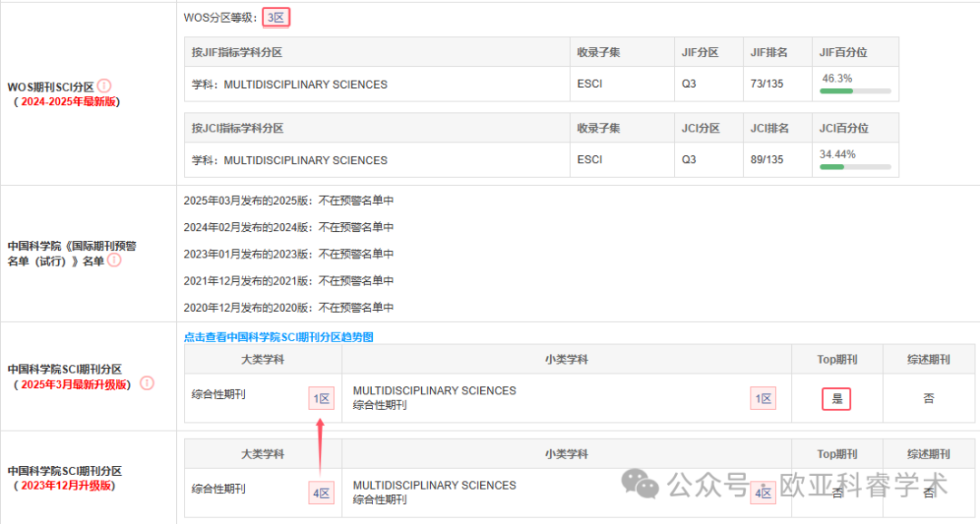Click the 34.44% JCI percentile bar
Screen dimensions: 980x524
[855, 167]
